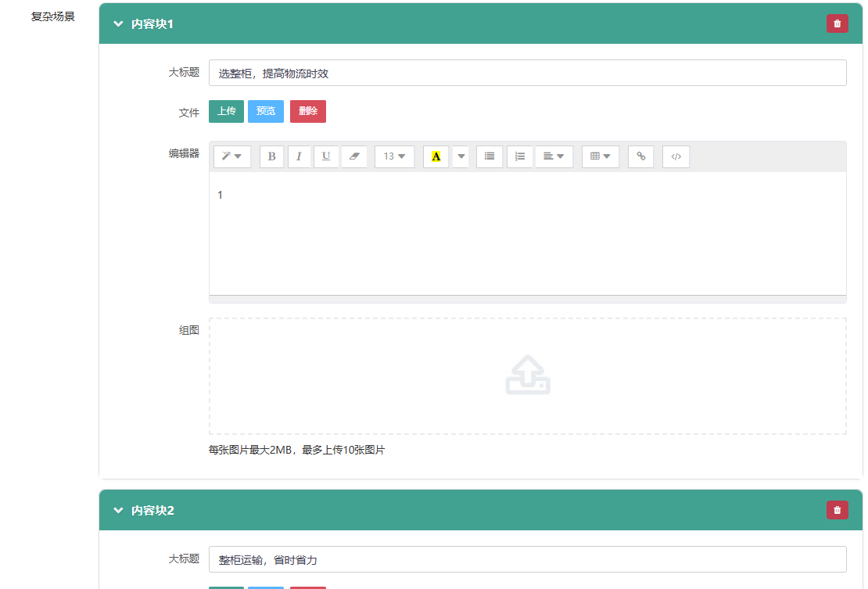
Task: Open the magic wand style dropdown
Action: click(x=232, y=156)
